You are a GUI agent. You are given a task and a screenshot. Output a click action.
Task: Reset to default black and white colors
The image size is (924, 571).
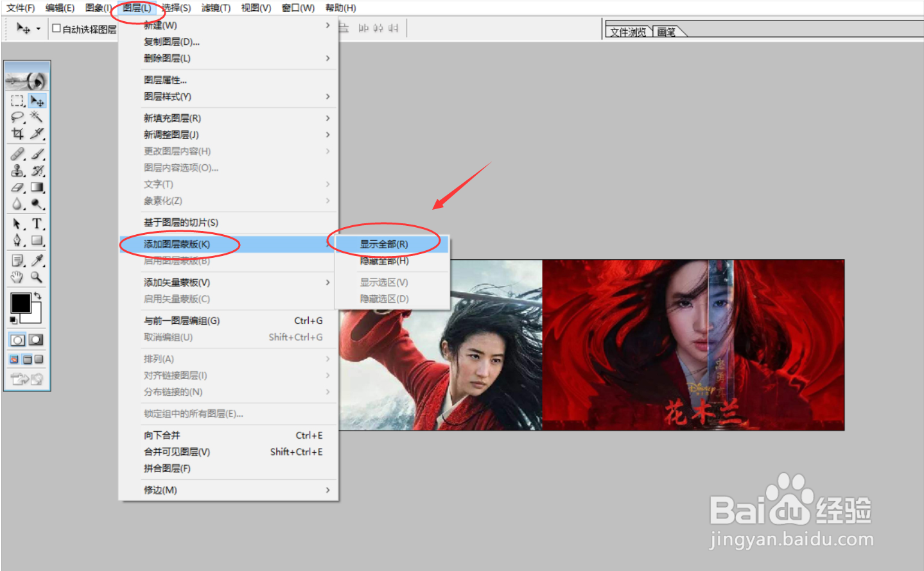coord(13,320)
